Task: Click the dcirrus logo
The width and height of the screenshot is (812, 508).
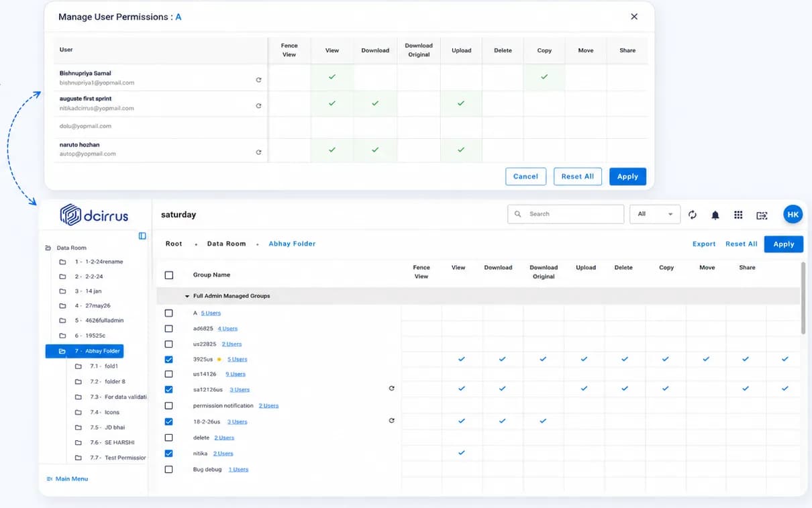Action: pyautogui.click(x=94, y=215)
